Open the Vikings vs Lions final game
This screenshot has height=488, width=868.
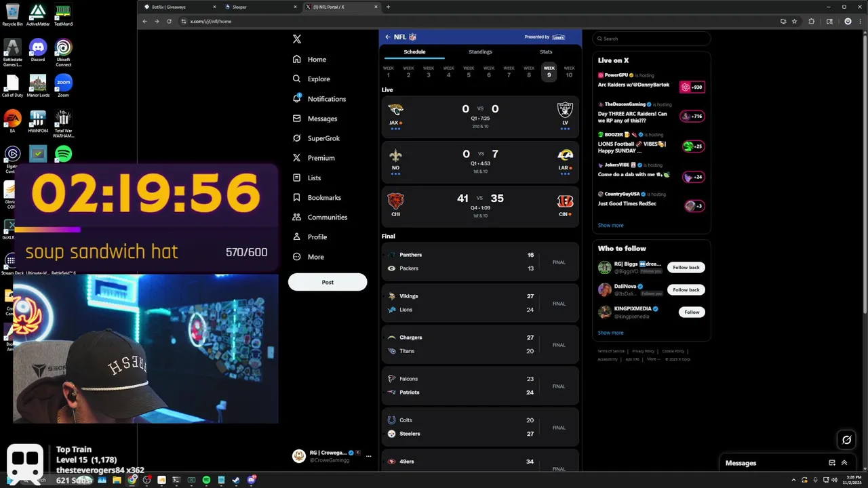pos(480,303)
